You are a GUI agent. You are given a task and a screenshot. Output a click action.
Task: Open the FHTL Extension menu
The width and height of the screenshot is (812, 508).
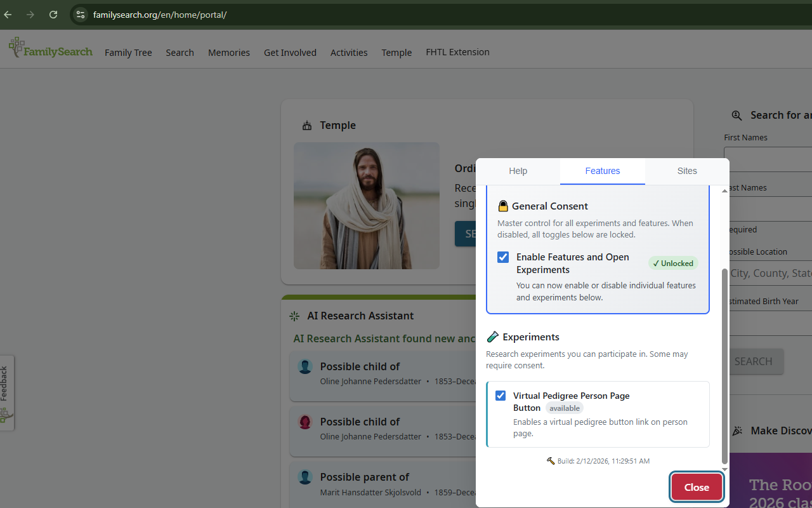pyautogui.click(x=457, y=52)
